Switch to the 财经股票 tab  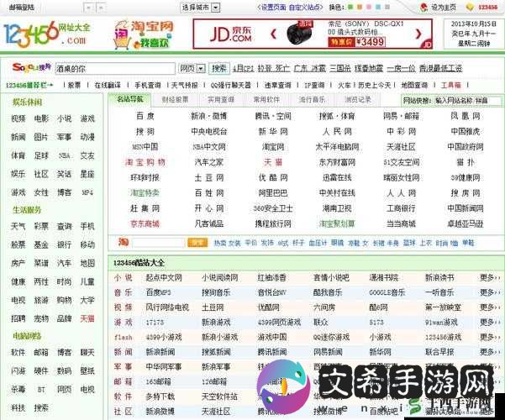pyautogui.click(x=175, y=99)
